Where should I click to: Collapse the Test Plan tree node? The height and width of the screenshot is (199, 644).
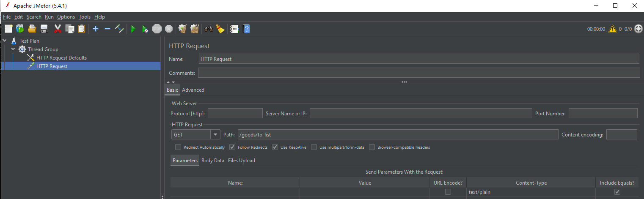tap(5, 41)
